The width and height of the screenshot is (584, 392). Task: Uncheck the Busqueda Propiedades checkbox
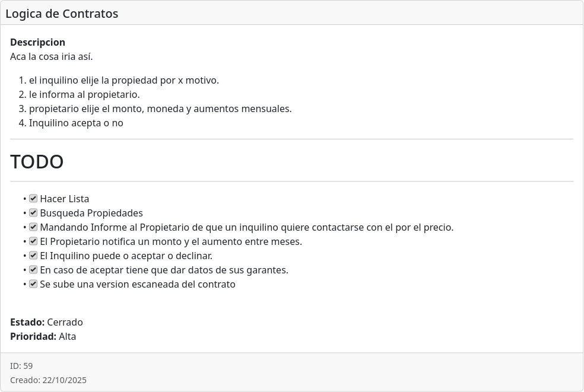(x=33, y=213)
